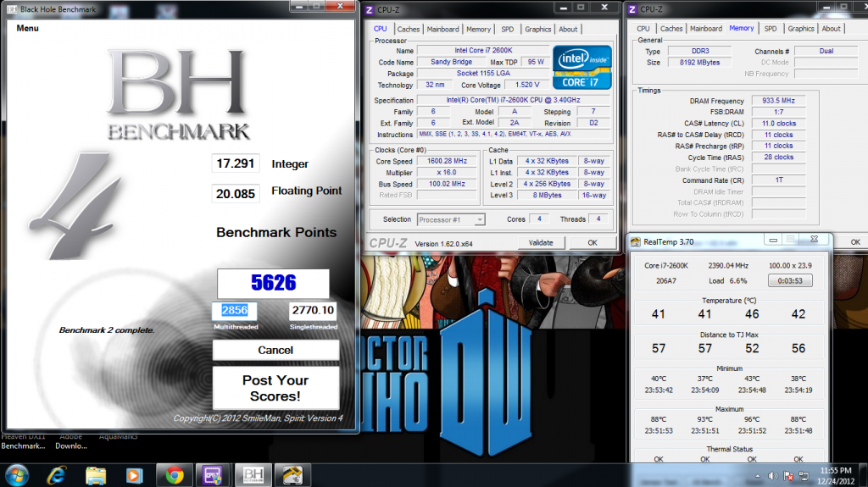This screenshot has width=868, height=487.
Task: Click OK in the first CPU-Z window
Action: click(x=593, y=242)
